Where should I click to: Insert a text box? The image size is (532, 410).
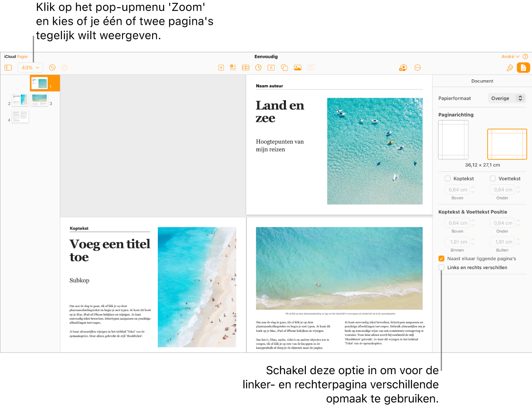(x=271, y=68)
